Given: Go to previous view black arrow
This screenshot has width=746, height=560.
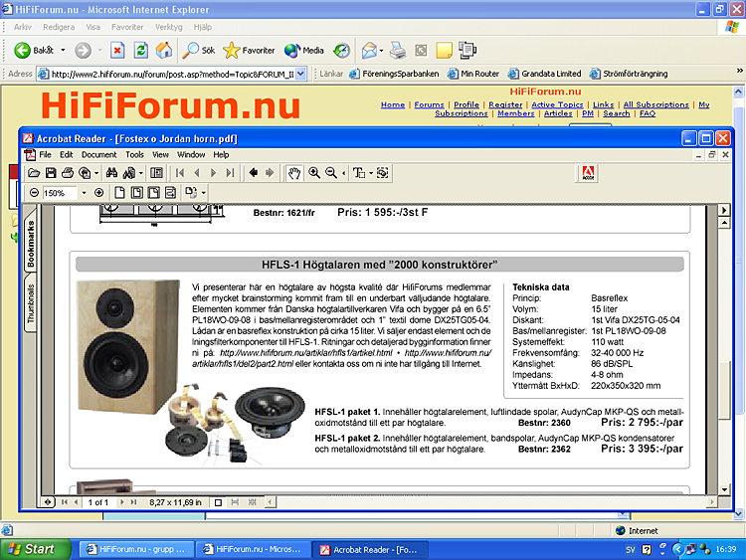Looking at the screenshot, I should click(253, 173).
